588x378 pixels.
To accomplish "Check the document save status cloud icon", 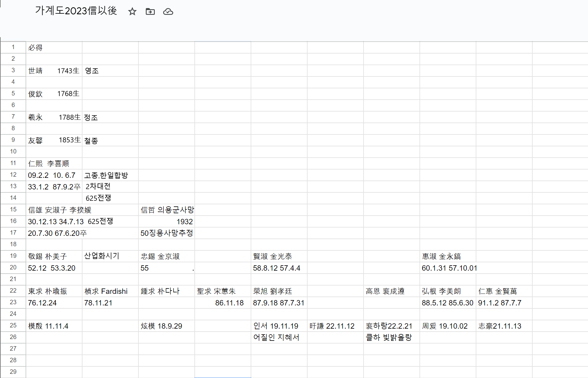I will click(x=168, y=12).
